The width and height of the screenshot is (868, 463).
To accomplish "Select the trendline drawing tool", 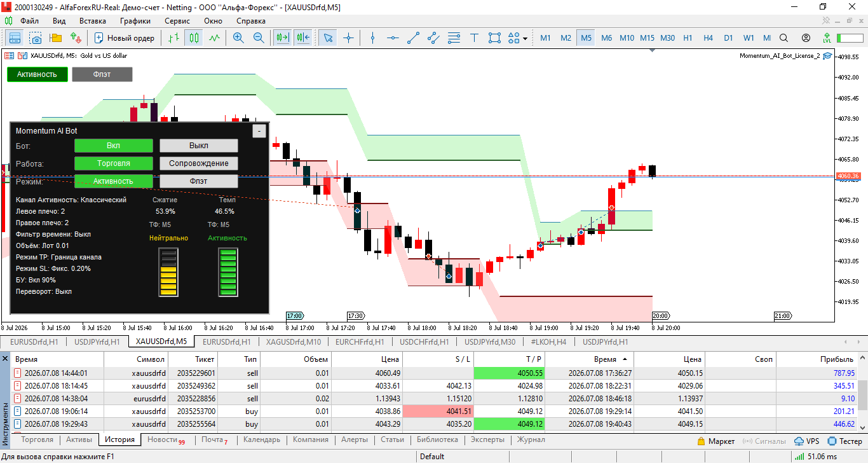I will pyautogui.click(x=414, y=38).
